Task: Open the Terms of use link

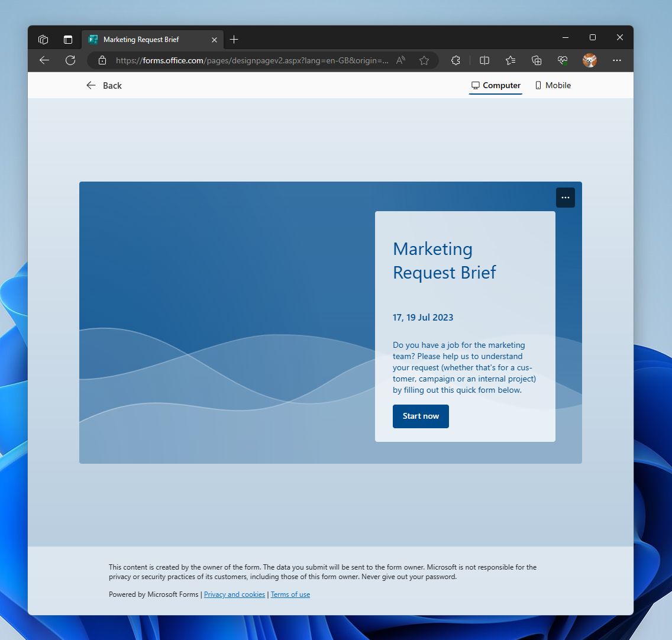Action: click(x=290, y=594)
